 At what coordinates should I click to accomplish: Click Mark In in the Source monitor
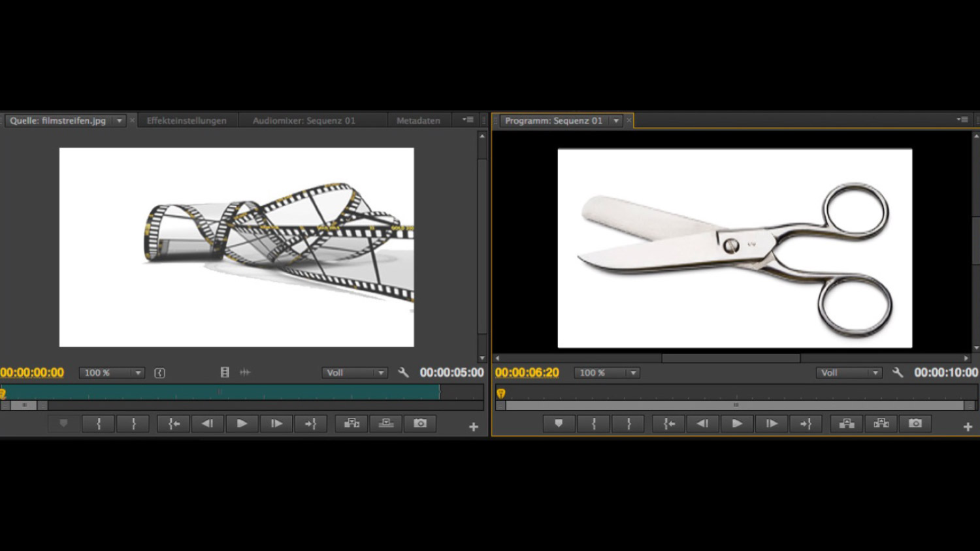(x=99, y=424)
